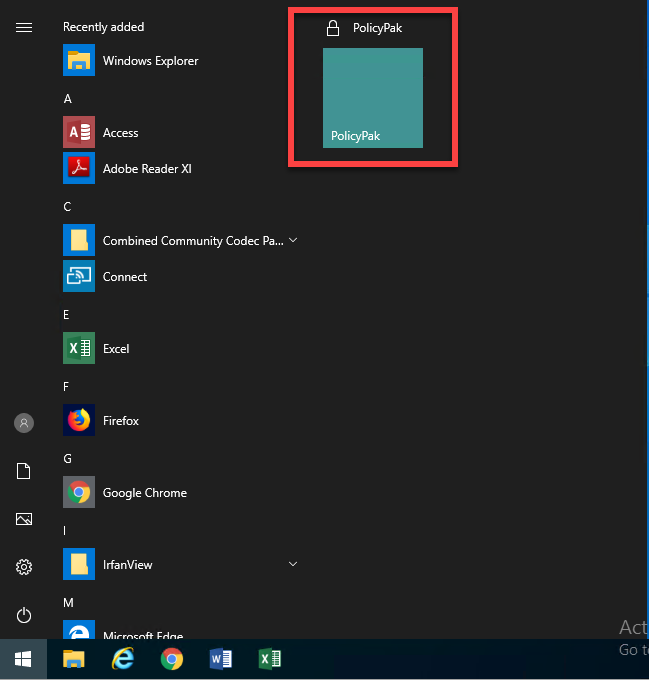Open the Connect app
This screenshot has height=681, width=649.
point(124,277)
